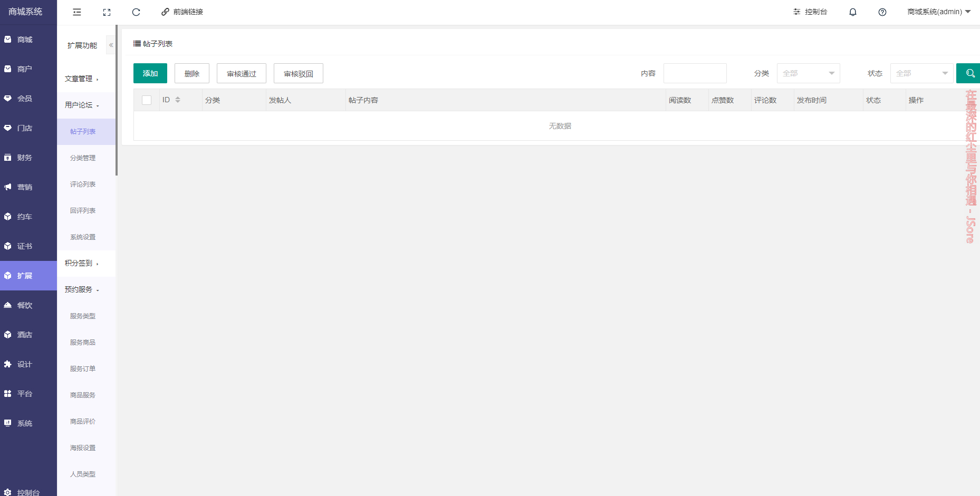Expand the 文章管理 submenu
Image resolution: width=980 pixels, height=496 pixels.
pyautogui.click(x=82, y=79)
